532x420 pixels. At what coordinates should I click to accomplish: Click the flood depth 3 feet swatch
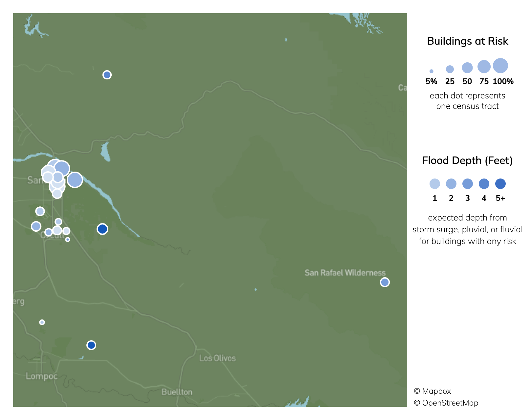click(468, 184)
